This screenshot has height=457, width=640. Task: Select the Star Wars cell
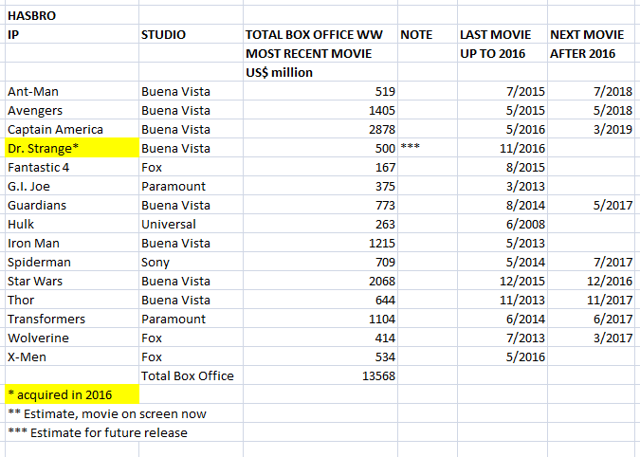click(72, 281)
